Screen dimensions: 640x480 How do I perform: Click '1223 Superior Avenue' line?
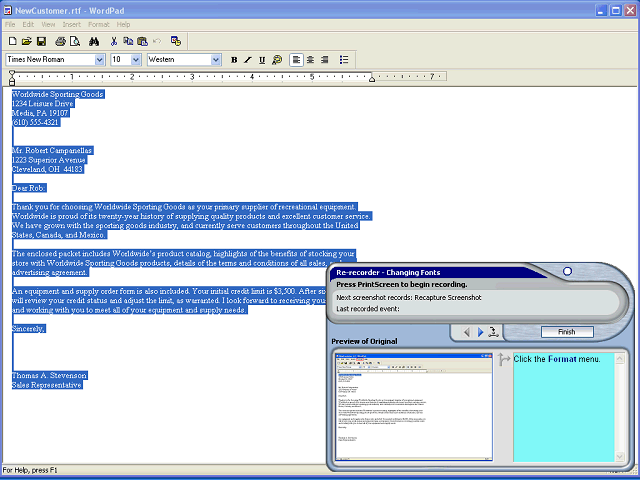pyautogui.click(x=49, y=160)
